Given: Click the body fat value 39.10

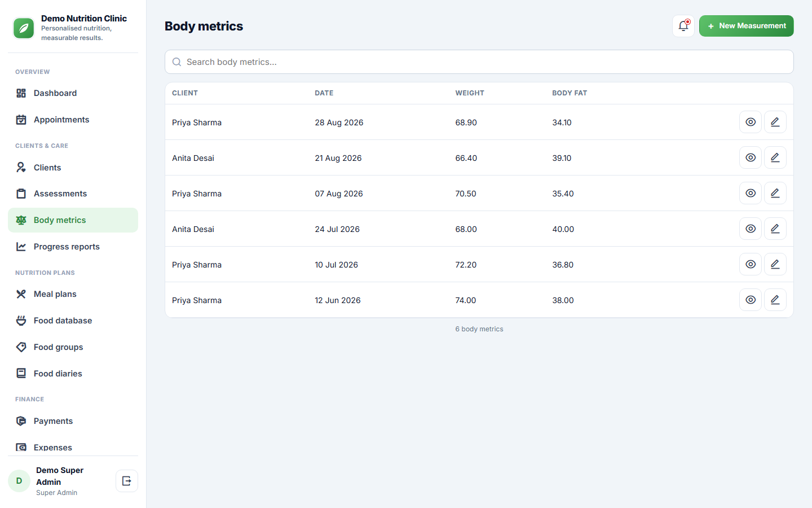Looking at the screenshot, I should point(562,158).
